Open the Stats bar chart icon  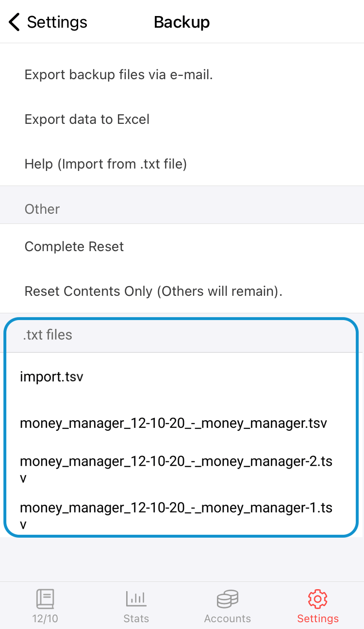pyautogui.click(x=136, y=599)
